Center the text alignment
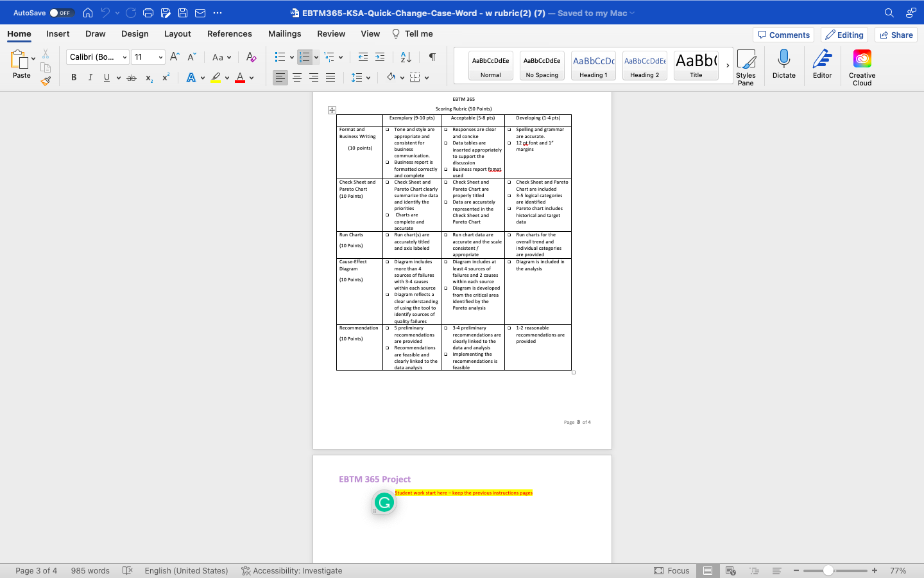 coord(297,78)
